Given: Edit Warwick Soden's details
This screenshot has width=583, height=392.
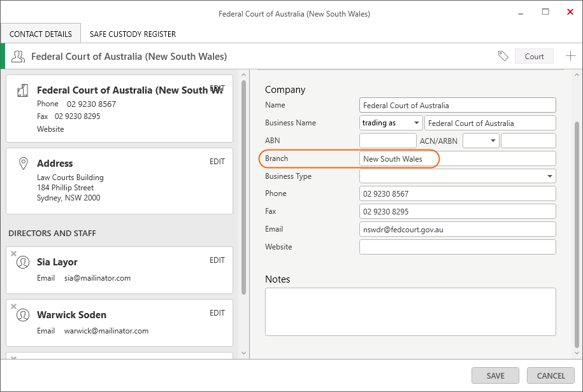Looking at the screenshot, I should 217,313.
